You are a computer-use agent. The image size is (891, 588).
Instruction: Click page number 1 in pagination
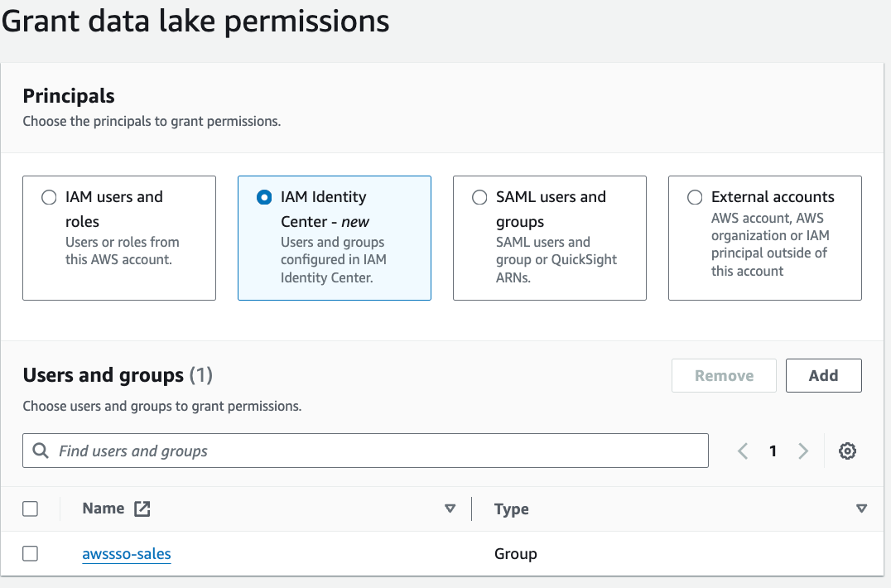point(773,451)
